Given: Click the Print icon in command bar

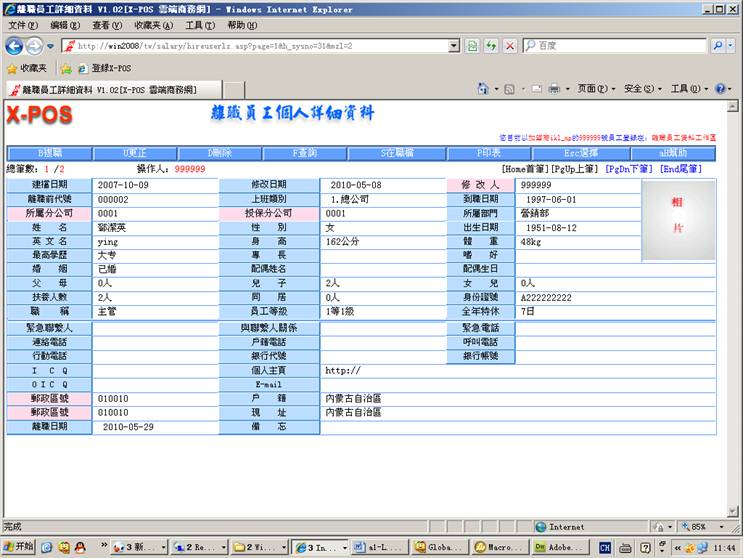Looking at the screenshot, I should pos(553,89).
